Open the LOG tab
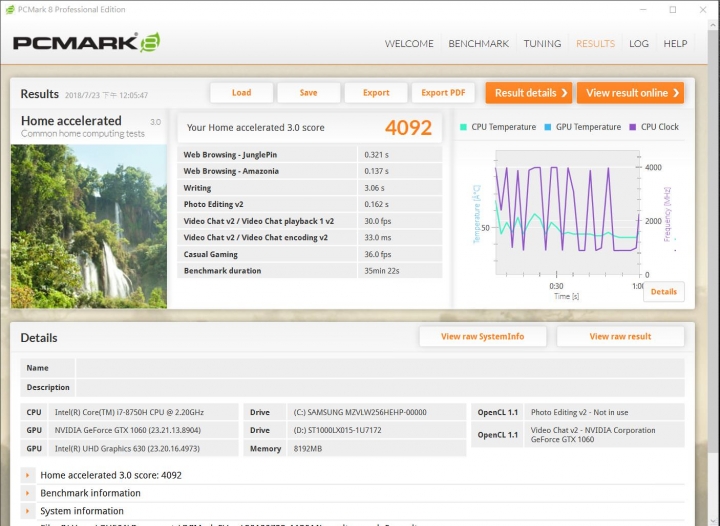This screenshot has height=526, width=720. tap(639, 44)
